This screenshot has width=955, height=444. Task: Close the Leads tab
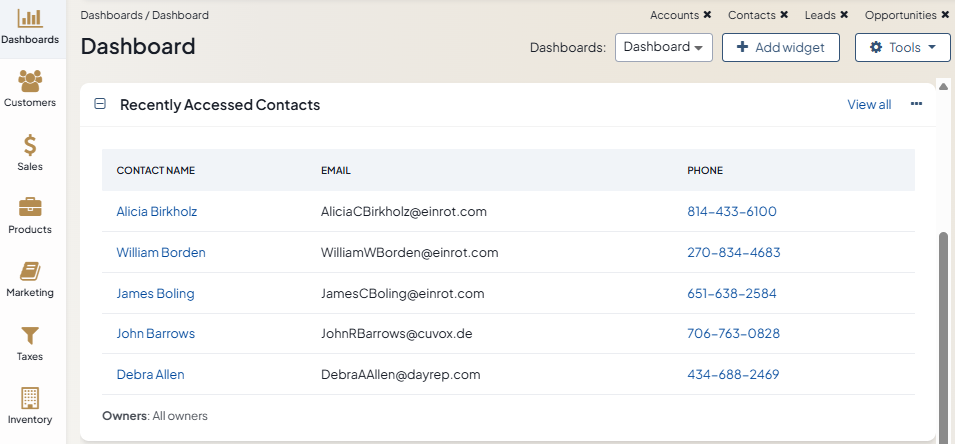(x=844, y=15)
